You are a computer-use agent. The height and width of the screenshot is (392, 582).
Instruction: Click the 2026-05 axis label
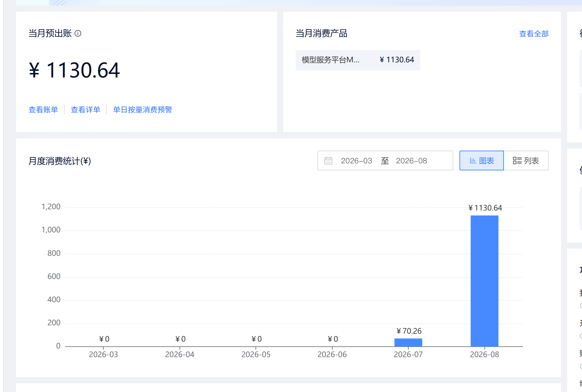[x=256, y=355]
